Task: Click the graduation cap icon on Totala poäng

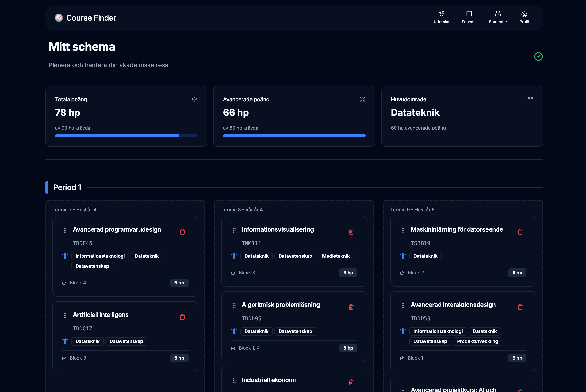Action: coord(195,99)
